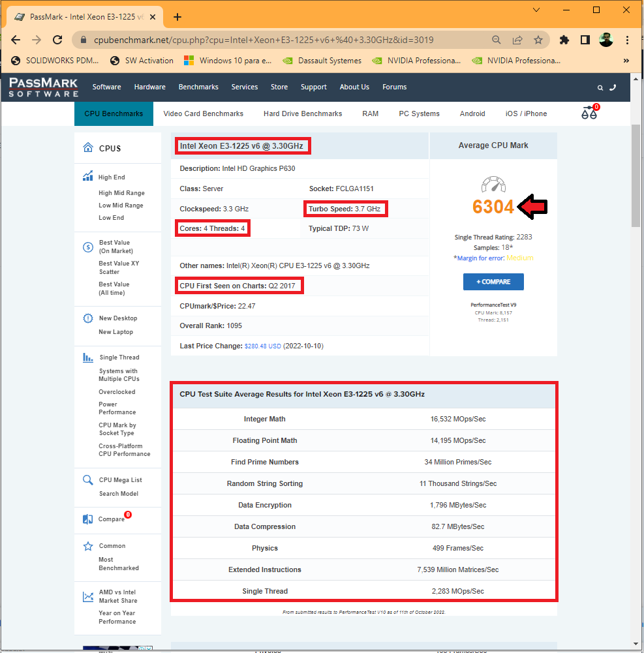The height and width of the screenshot is (653, 644).
Task: Select the RAM tab
Action: coord(371,114)
